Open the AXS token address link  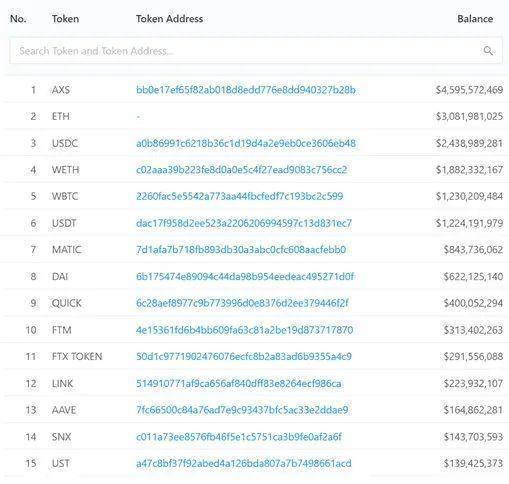click(x=246, y=90)
